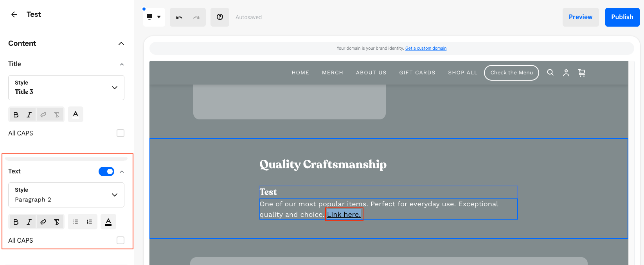Click the account person icon in site header

coord(566,73)
